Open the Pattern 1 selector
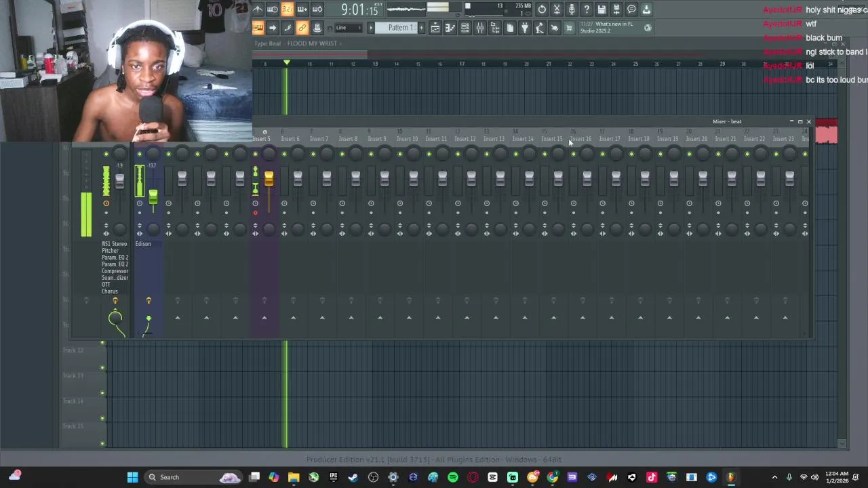The width and height of the screenshot is (868, 488). click(x=400, y=28)
